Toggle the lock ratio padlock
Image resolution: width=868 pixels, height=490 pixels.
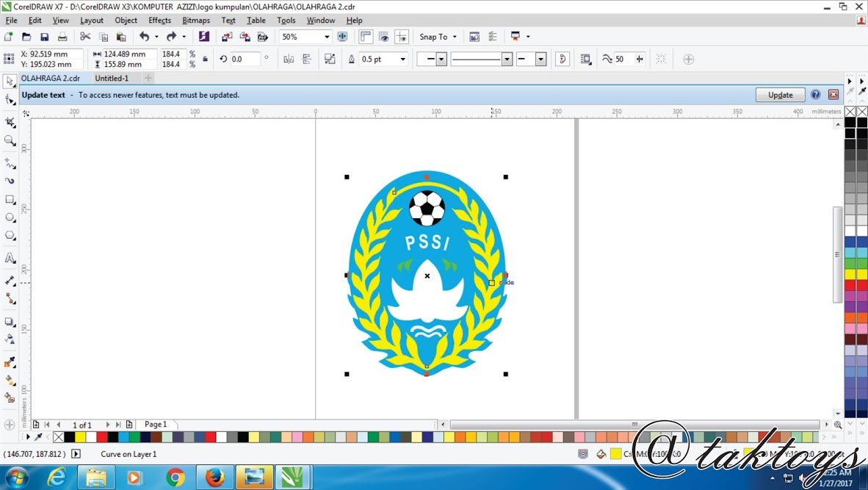(x=206, y=60)
